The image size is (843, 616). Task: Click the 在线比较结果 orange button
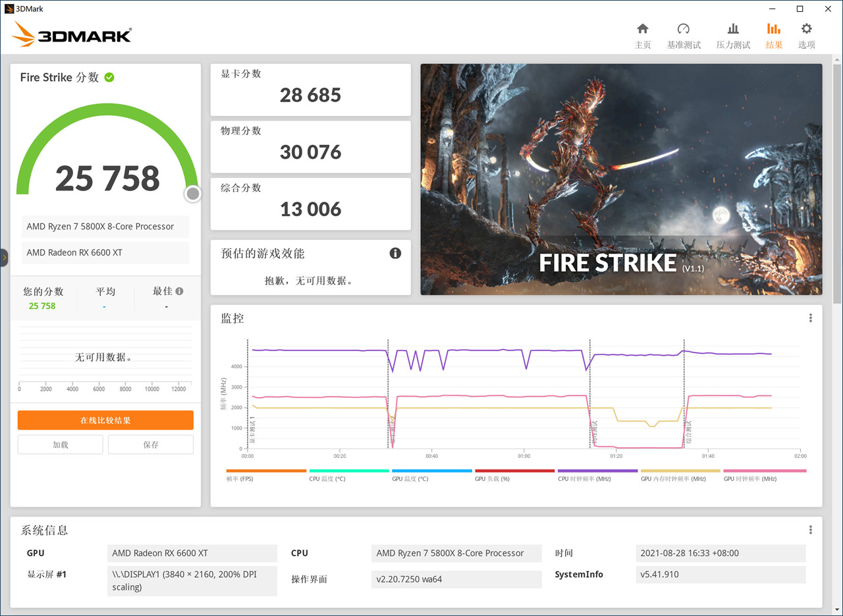point(105,420)
